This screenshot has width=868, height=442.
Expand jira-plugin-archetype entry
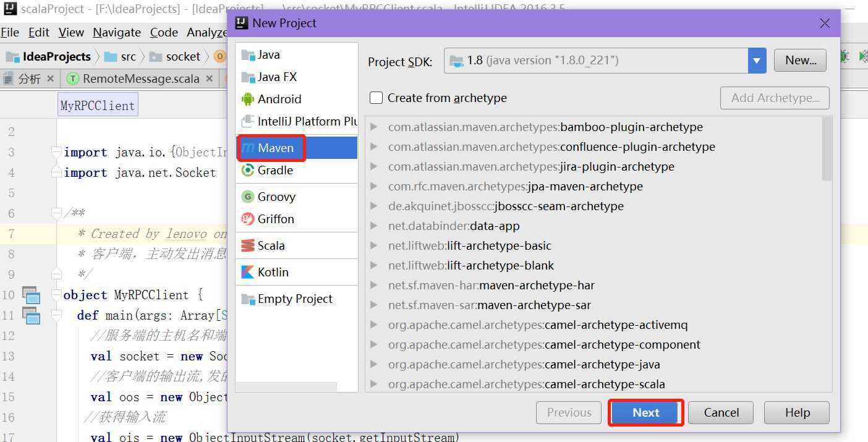click(x=373, y=166)
